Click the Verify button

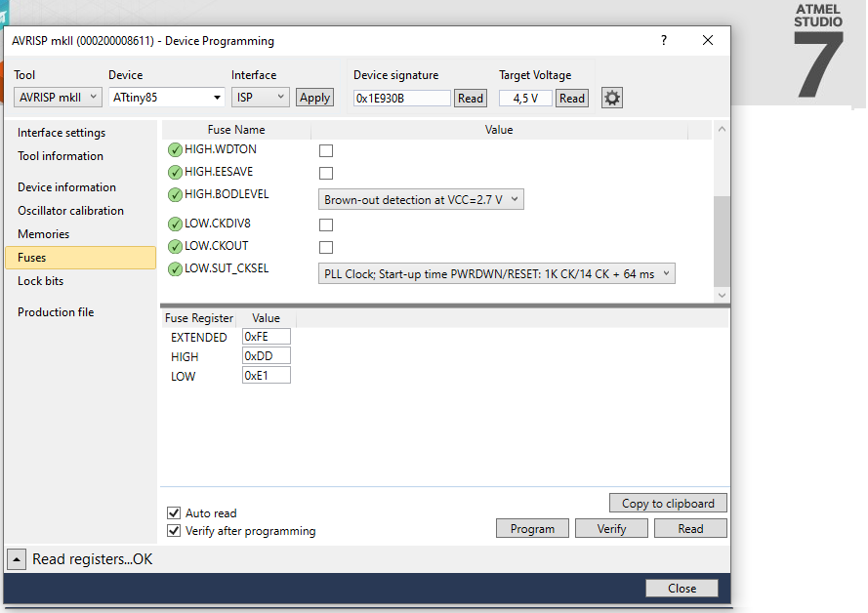click(611, 528)
